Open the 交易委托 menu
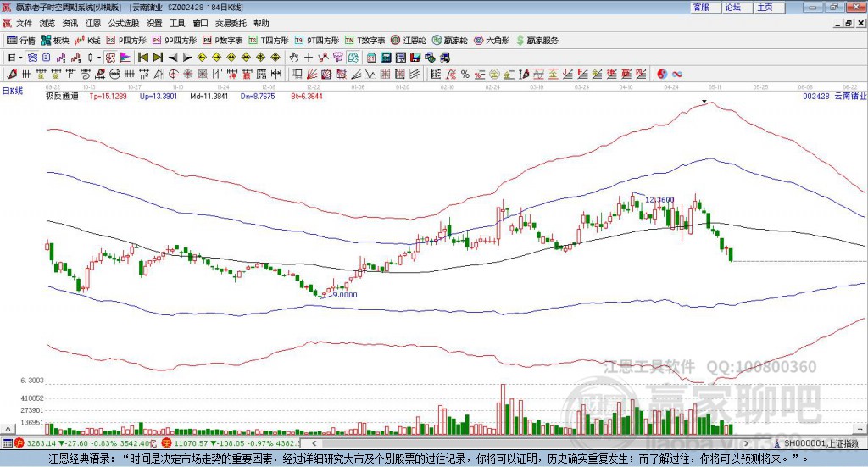Image resolution: width=868 pixels, height=467 pixels. click(231, 23)
